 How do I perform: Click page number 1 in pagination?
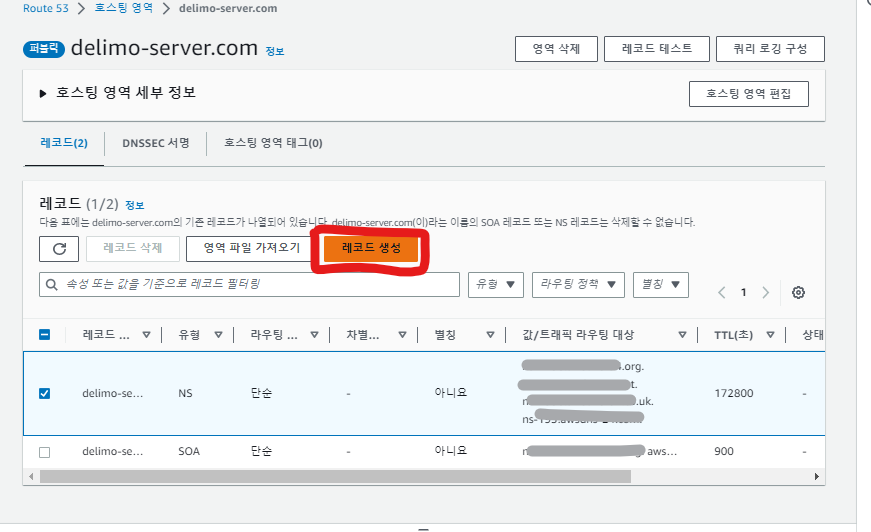(743, 293)
